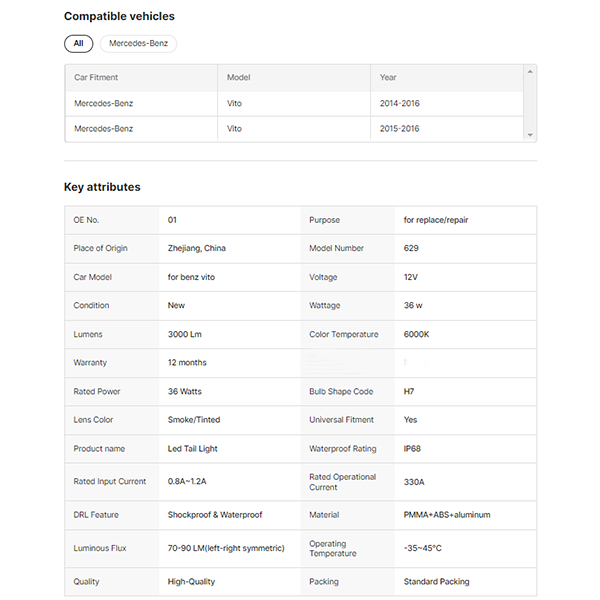The image size is (600, 600).
Task: Click the "PMMA+ABS+aluminum" material value
Action: click(446, 515)
